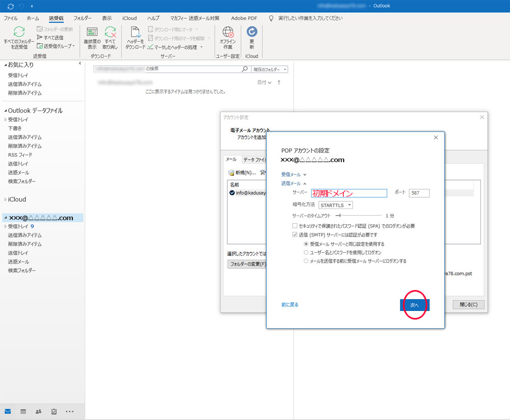Switch to フォルダー ribbon tab
Viewport: 510px width, 420px height.
click(x=82, y=18)
